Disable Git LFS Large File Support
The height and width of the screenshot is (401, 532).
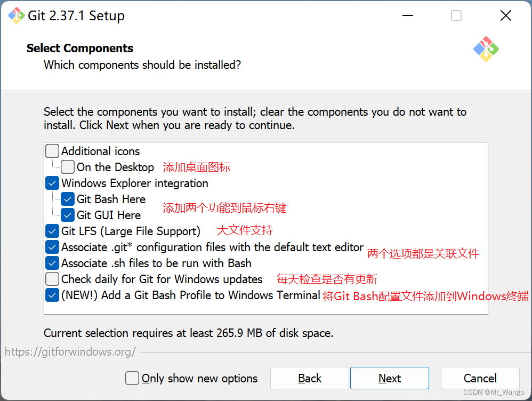tap(52, 231)
